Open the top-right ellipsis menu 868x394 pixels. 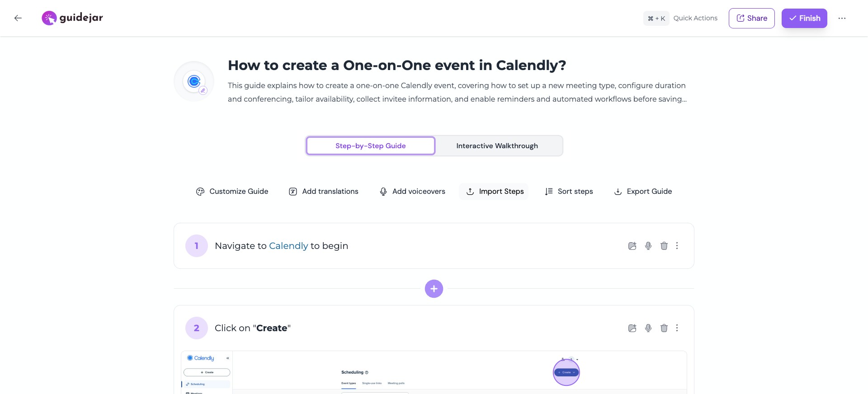[842, 18]
